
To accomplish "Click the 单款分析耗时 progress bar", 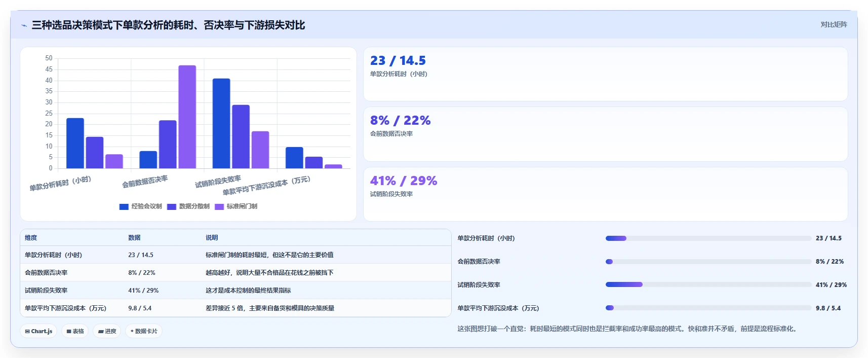I will pyautogui.click(x=708, y=238).
